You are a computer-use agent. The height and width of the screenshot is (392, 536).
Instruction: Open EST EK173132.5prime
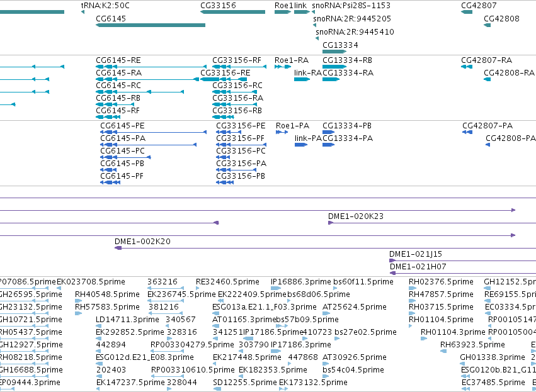pyautogui.click(x=283, y=389)
